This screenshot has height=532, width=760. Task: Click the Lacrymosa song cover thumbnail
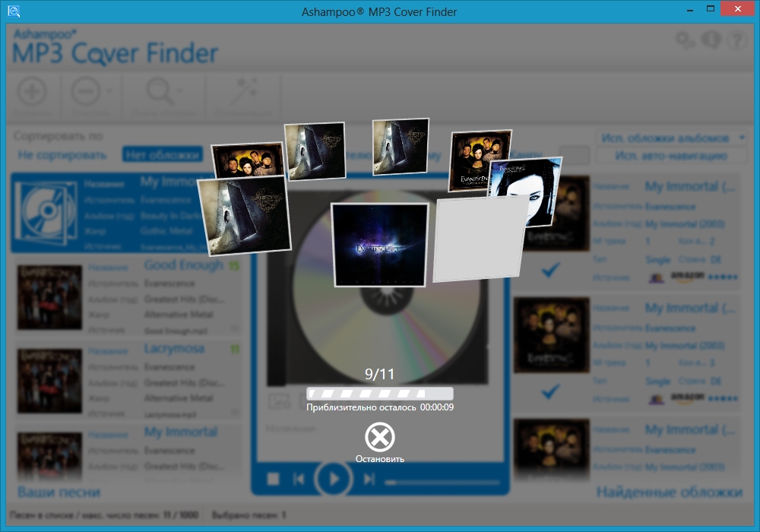point(49,381)
